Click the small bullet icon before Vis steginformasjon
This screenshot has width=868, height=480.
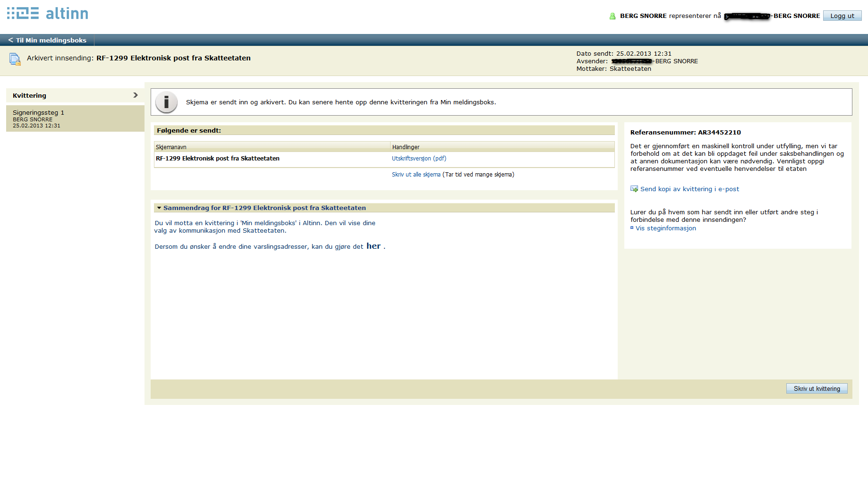632,228
